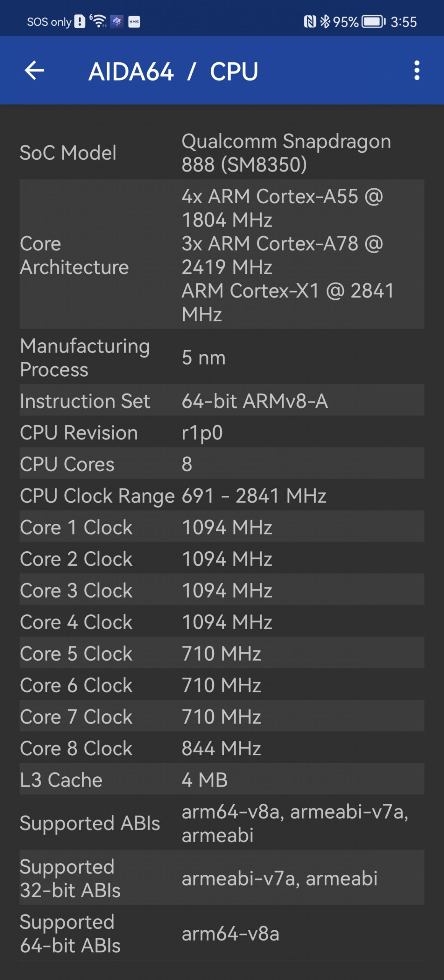Image resolution: width=444 pixels, height=980 pixels.
Task: Tap the back arrow in AIDA64 header
Action: click(x=34, y=71)
